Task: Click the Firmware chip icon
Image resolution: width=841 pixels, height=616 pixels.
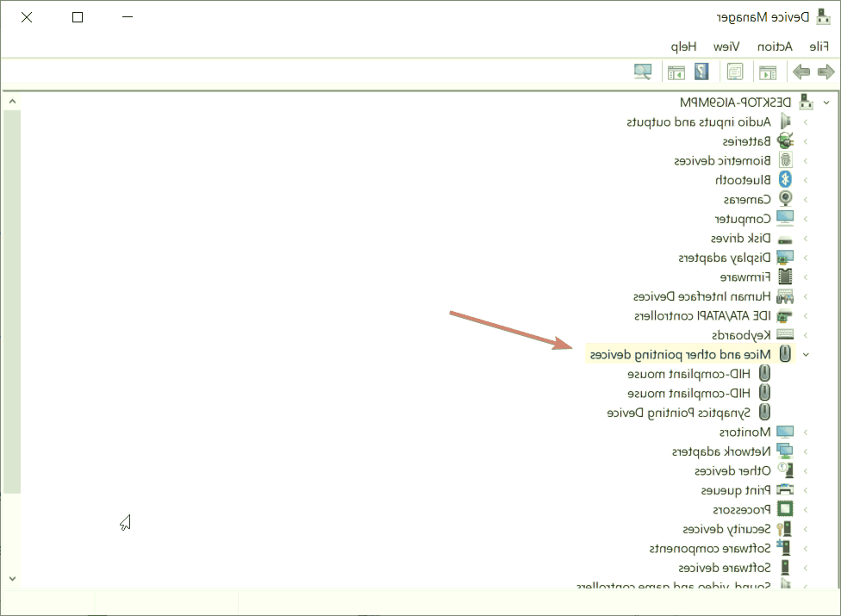Action: (x=785, y=277)
